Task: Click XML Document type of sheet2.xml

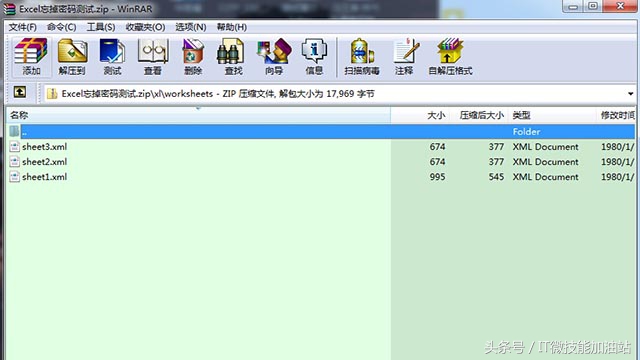Action: (545, 162)
